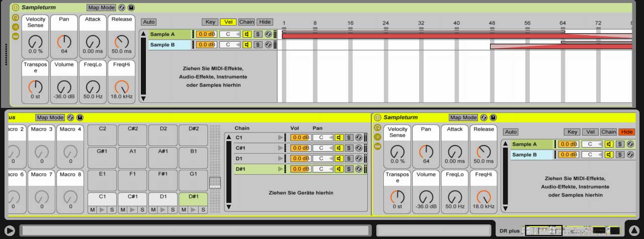Solo the Sample B chain in lower rack

coord(620,155)
